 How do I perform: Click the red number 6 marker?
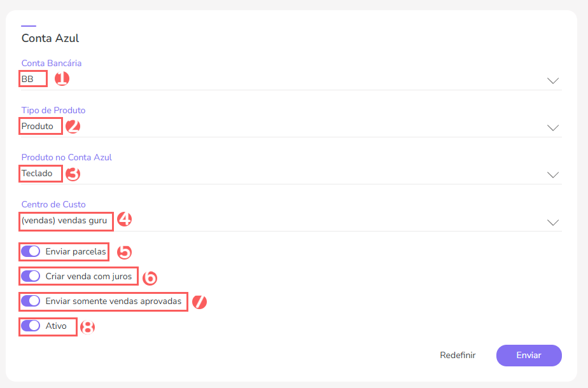click(150, 277)
